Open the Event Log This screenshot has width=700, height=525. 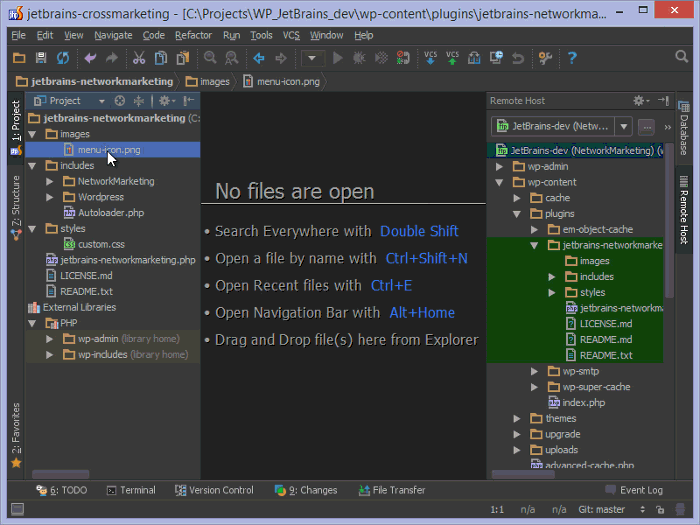pyautogui.click(x=634, y=490)
